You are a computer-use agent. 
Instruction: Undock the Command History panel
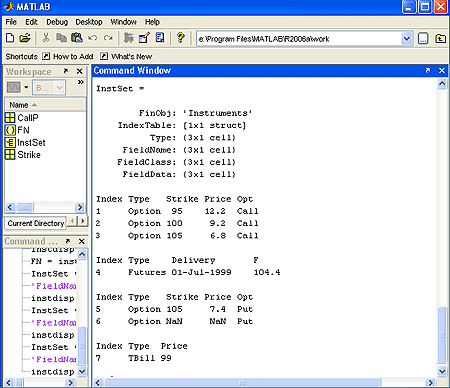[x=68, y=241]
